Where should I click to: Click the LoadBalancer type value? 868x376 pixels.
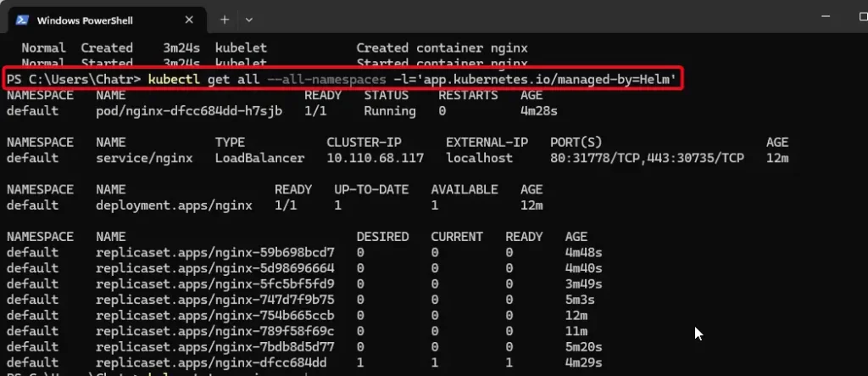click(259, 158)
